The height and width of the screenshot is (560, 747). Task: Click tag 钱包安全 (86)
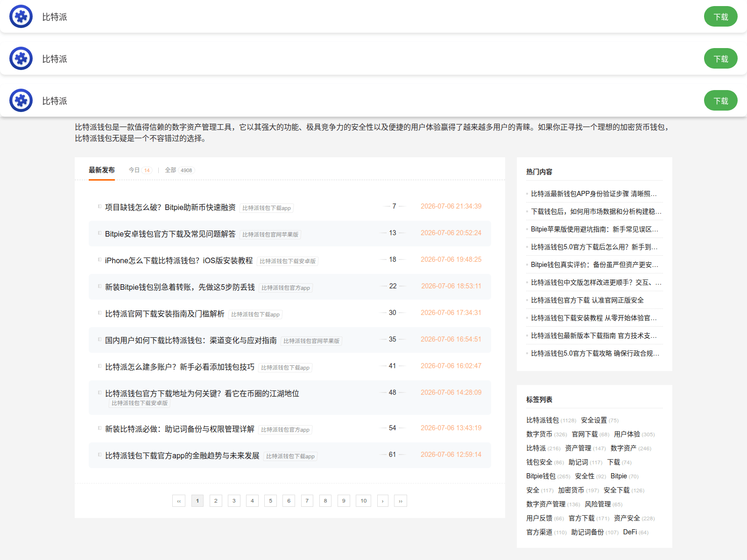point(545,462)
